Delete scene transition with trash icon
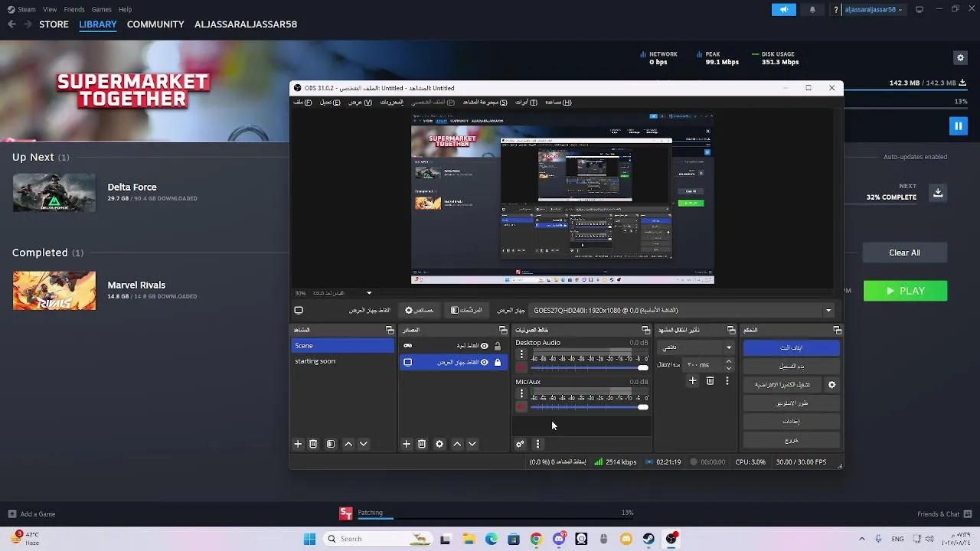 [x=710, y=380]
